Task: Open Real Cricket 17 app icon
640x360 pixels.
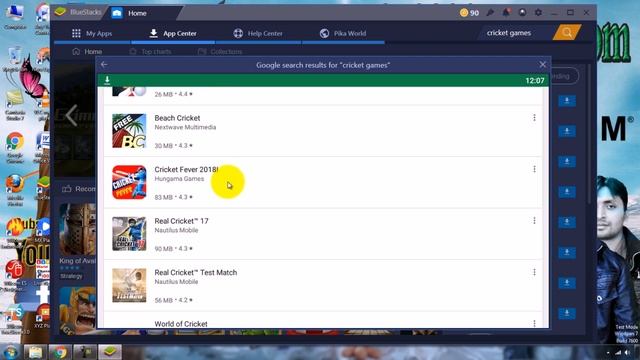Action: click(129, 234)
